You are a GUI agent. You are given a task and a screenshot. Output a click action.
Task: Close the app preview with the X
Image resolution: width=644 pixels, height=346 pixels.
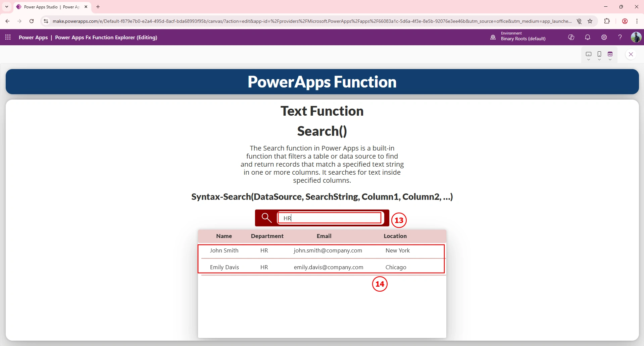coord(631,54)
